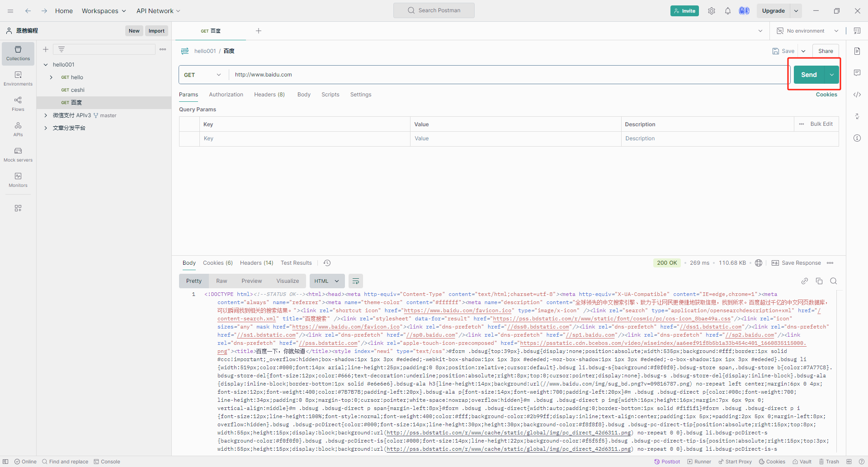Toggle the sidebar from the status bar
This screenshot has height=467, width=868.
pos(6,462)
